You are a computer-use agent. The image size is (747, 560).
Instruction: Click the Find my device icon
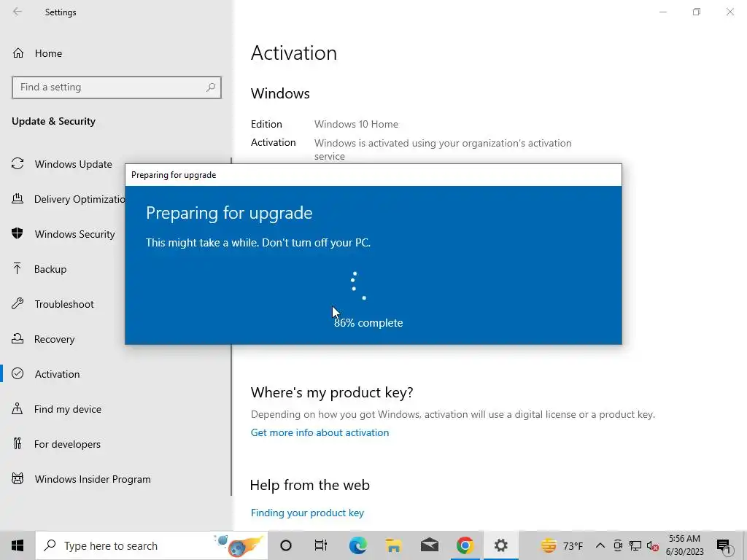[x=18, y=408]
